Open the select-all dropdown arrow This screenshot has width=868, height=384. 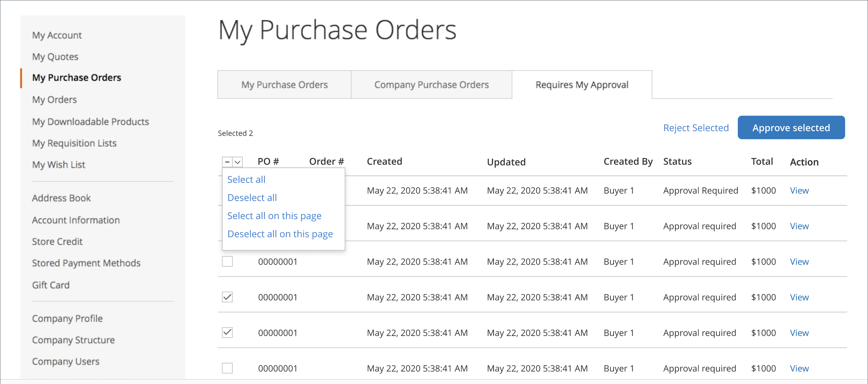click(x=237, y=162)
